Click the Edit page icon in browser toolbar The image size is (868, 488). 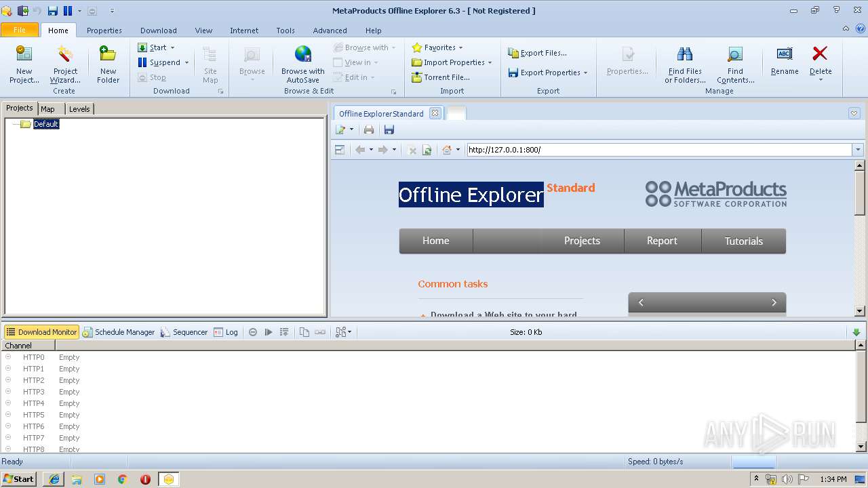pos(341,129)
